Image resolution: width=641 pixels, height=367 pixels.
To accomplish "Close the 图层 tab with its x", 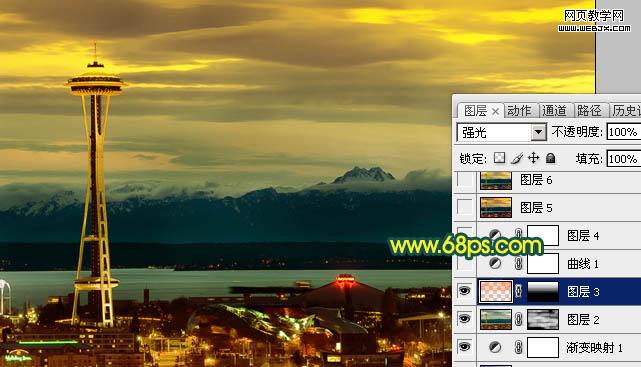I will (495, 111).
